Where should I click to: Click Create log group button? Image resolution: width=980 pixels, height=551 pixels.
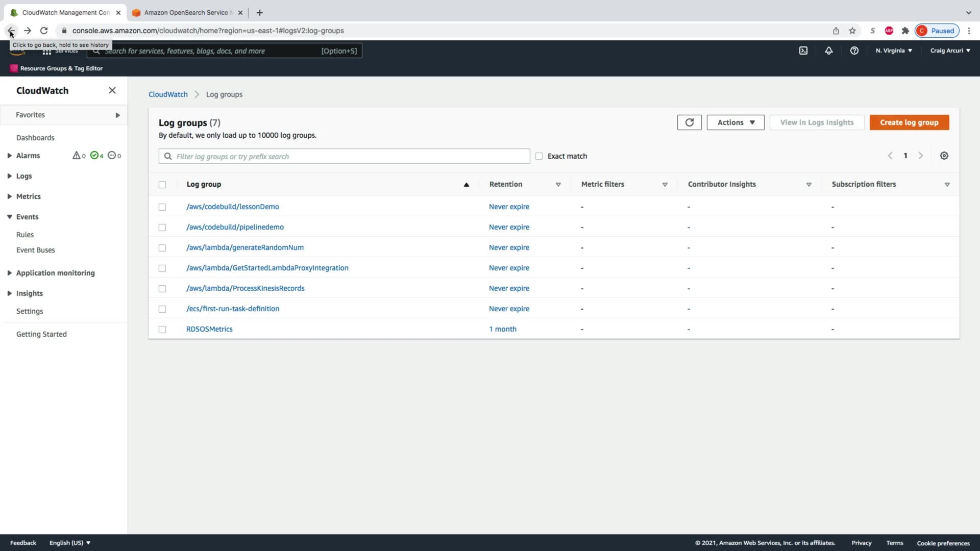coord(909,122)
